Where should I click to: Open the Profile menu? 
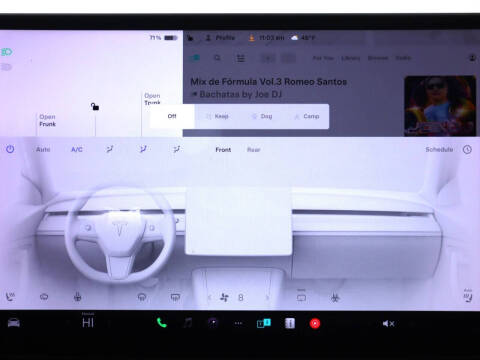pos(220,38)
